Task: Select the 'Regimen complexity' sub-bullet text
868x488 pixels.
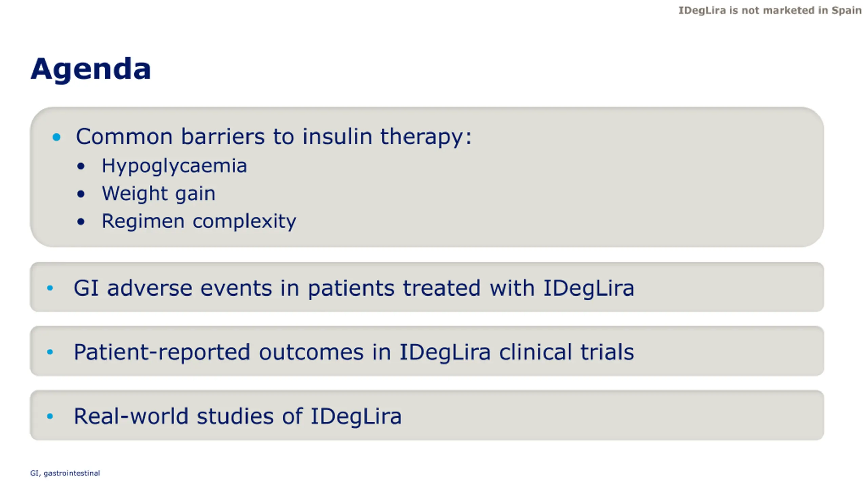Action: (x=199, y=222)
